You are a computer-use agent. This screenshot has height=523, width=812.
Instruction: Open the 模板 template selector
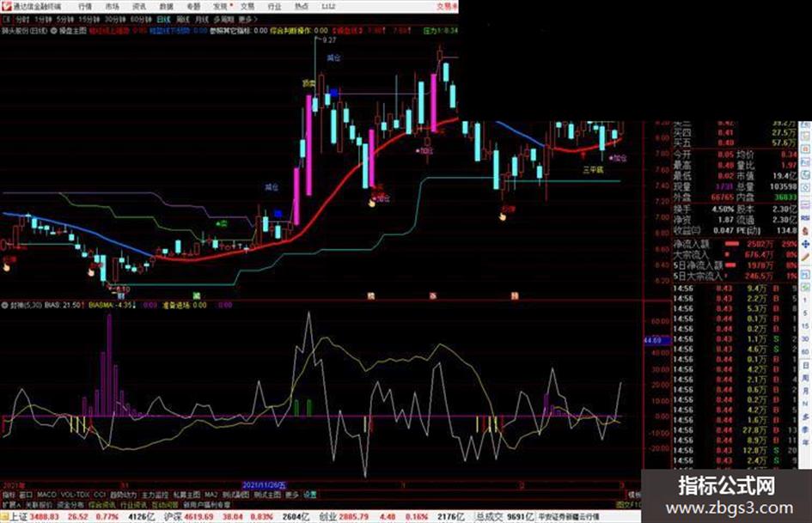pyautogui.click(x=634, y=495)
